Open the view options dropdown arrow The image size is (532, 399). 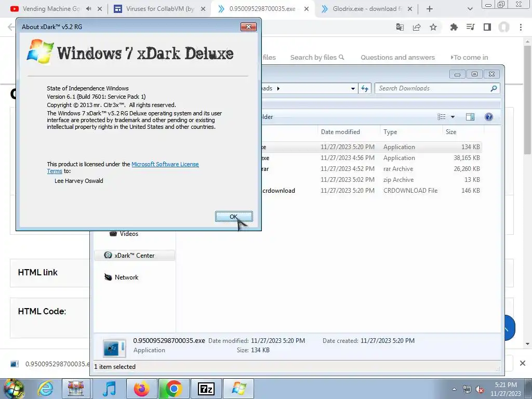pos(453,117)
